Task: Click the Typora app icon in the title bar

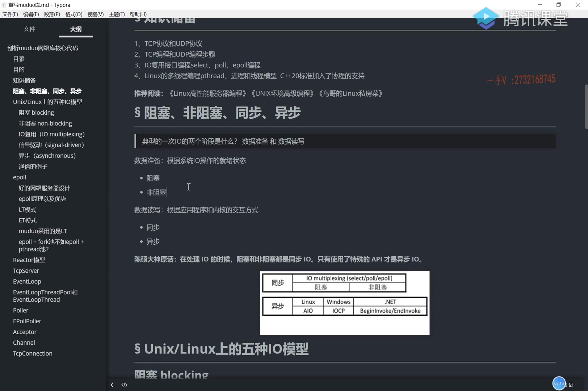Action: coord(4,5)
